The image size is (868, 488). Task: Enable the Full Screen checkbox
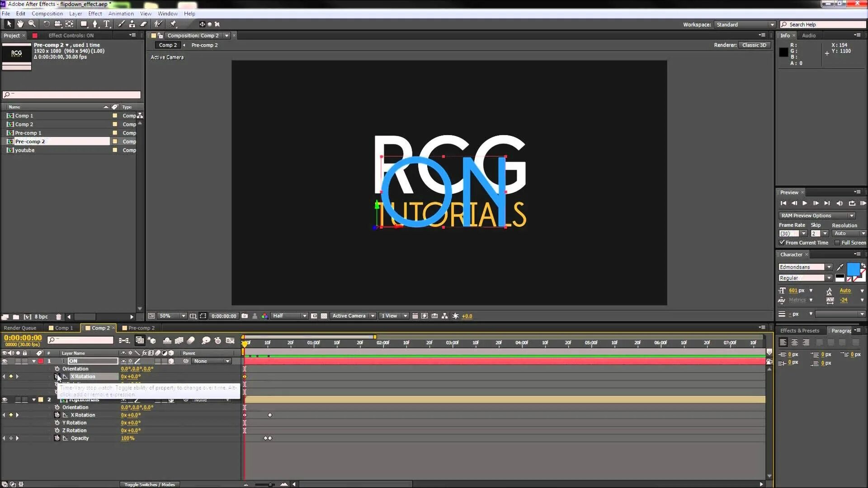pos(837,243)
